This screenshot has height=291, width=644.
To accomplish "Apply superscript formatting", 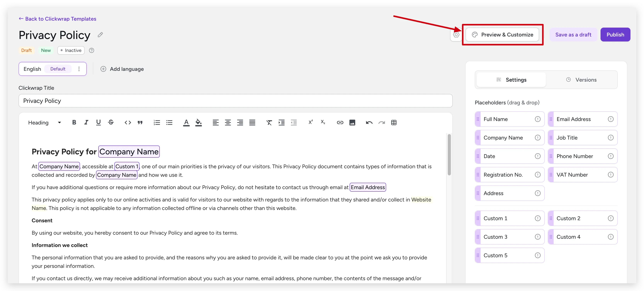I will (x=310, y=122).
